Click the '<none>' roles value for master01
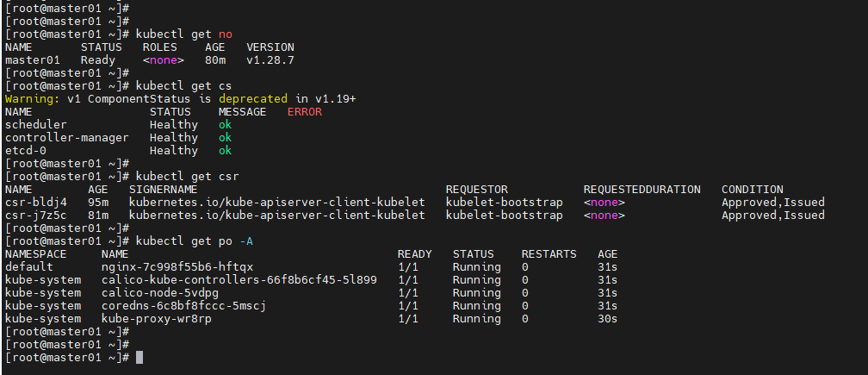868x375 pixels. 164,59
